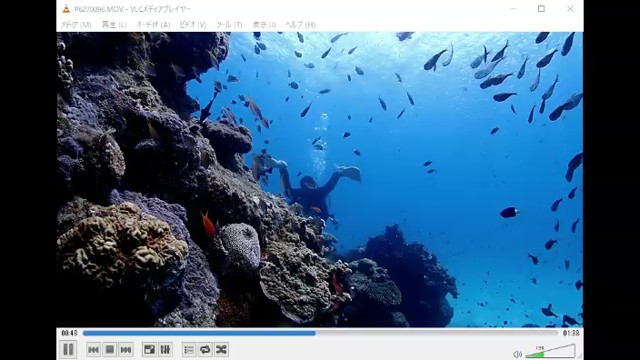The width and height of the screenshot is (640, 360).
Task: Expand the ビデオ (V) menu
Action: (193, 24)
